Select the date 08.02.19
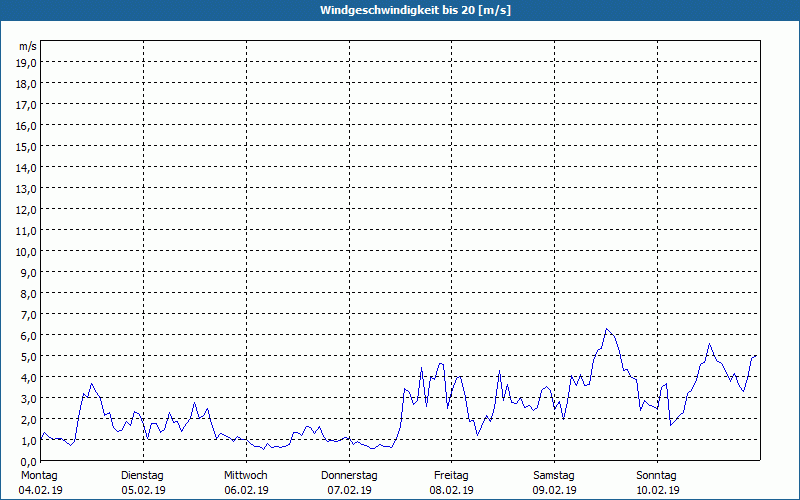Image resolution: width=800 pixels, height=500 pixels. point(452,490)
